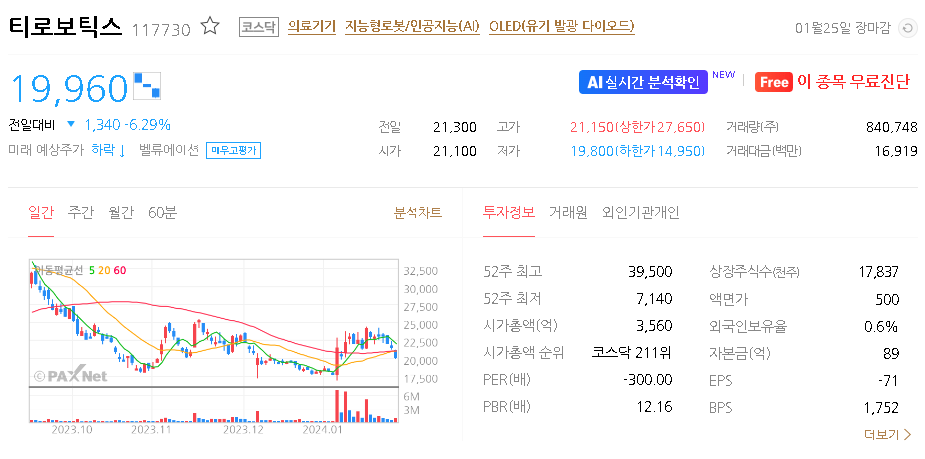Click the candlestick icon beside price 19,960
Image resolution: width=925 pixels, height=459 pixels.
[147, 86]
